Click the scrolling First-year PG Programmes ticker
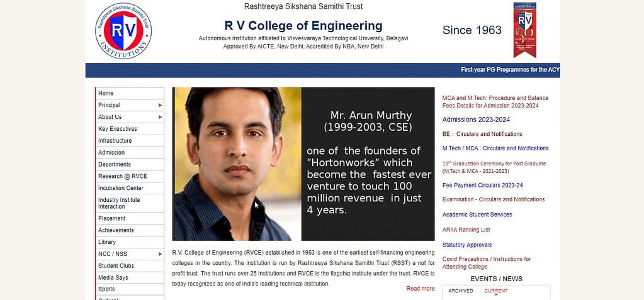Image resolution: width=644 pixels, height=300 pixels. [x=510, y=70]
